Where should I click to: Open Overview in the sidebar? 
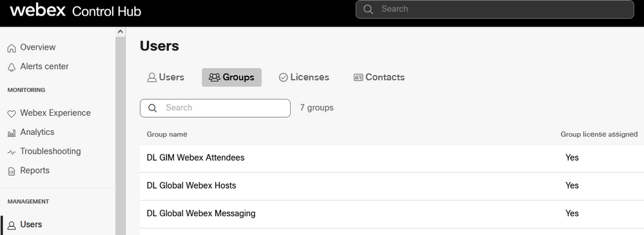pyautogui.click(x=38, y=47)
